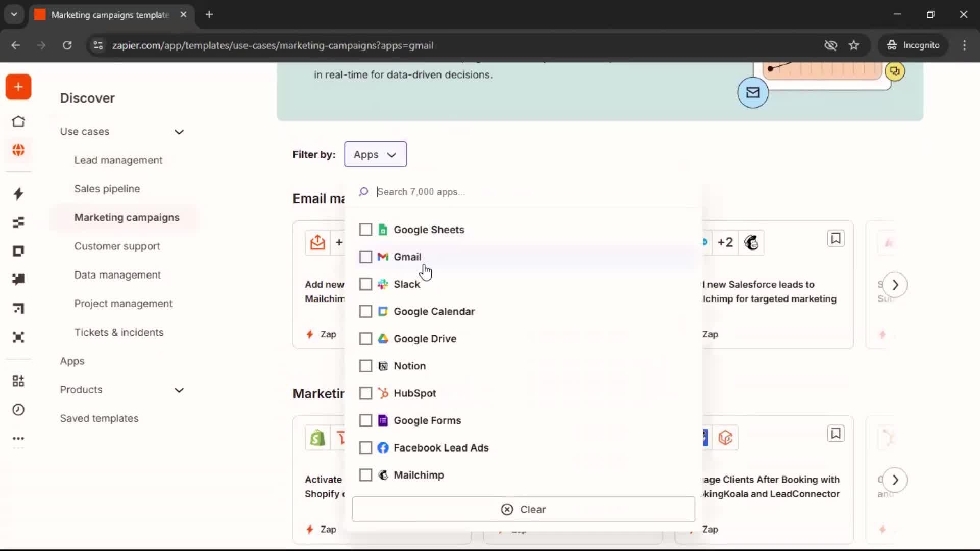Open Saved templates link
This screenshot has width=980, height=551.
tap(99, 418)
